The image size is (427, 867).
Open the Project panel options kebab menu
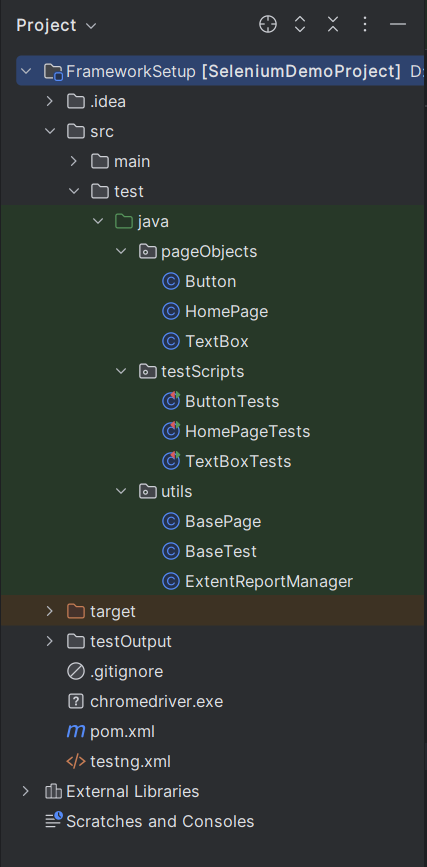point(364,24)
